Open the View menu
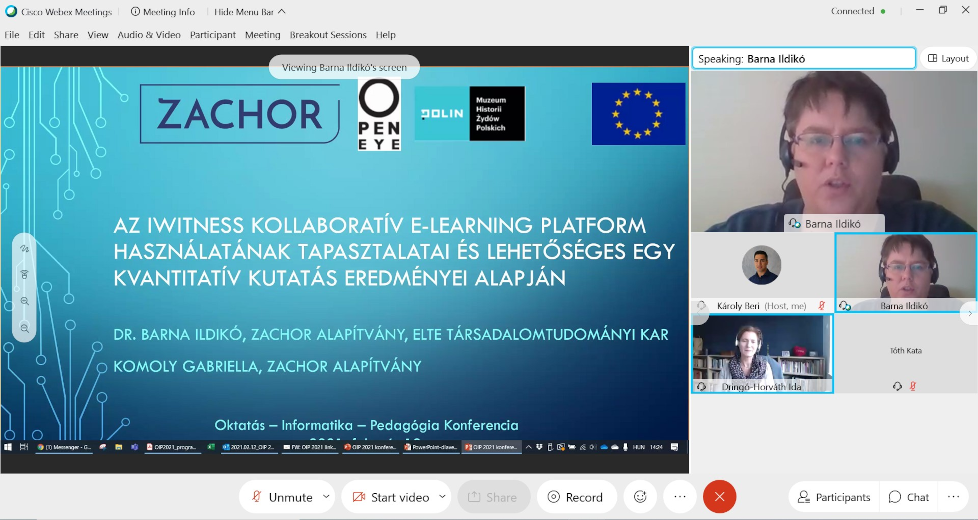 coord(97,35)
